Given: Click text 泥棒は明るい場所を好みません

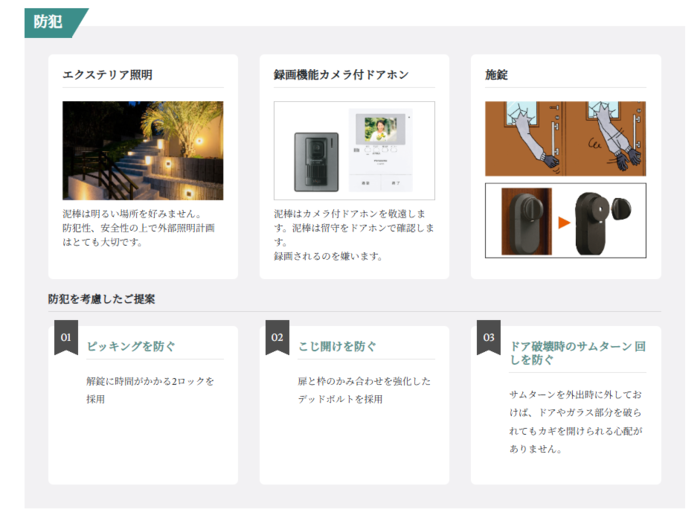Looking at the screenshot, I should (x=131, y=213).
